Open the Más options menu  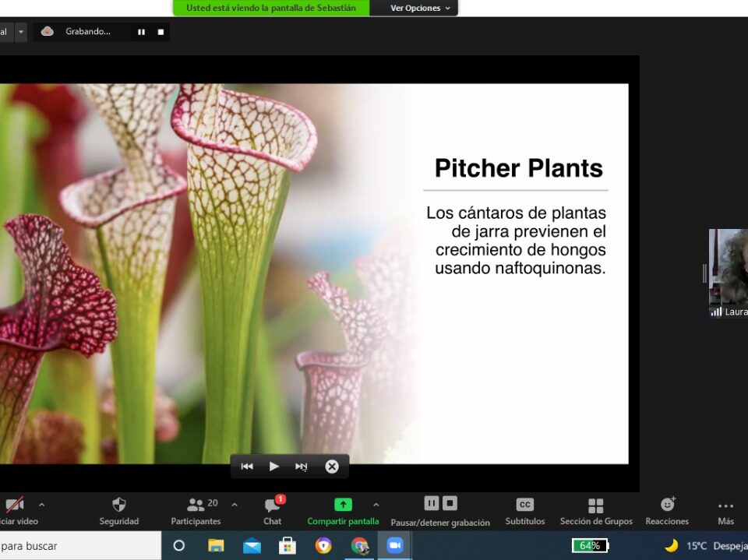pyautogui.click(x=725, y=505)
